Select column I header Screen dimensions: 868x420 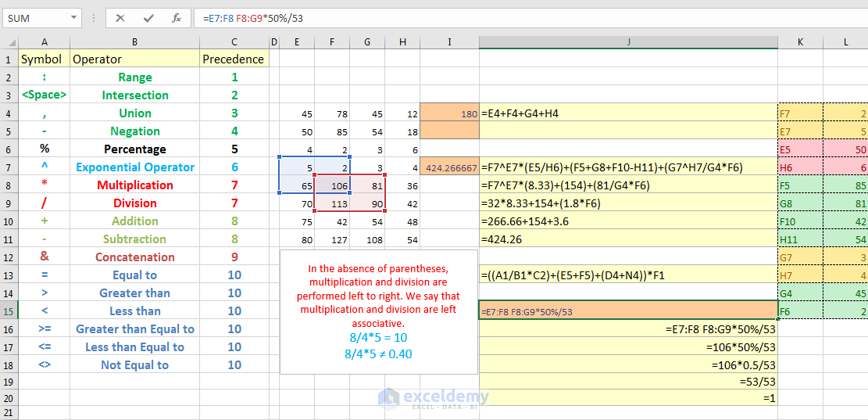[x=449, y=42]
